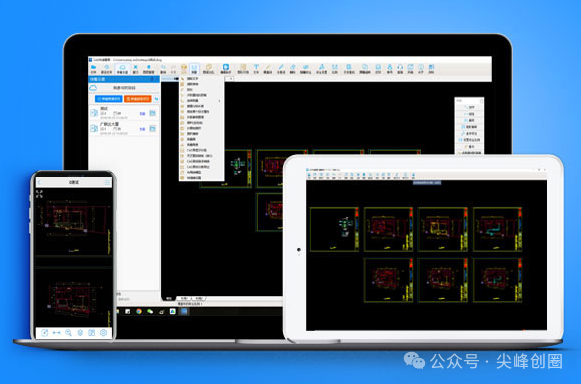
Task: Click the blue button in cloud panel
Action: [109, 99]
